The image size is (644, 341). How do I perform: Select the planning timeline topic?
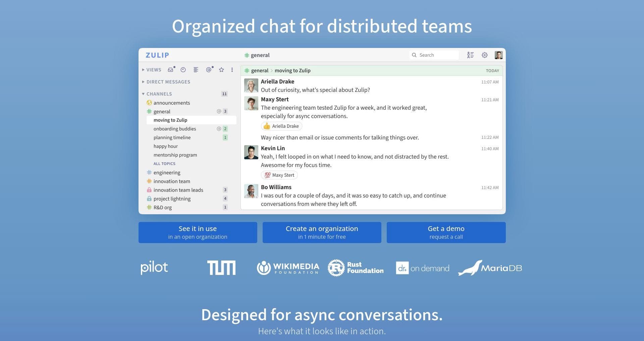click(x=172, y=137)
